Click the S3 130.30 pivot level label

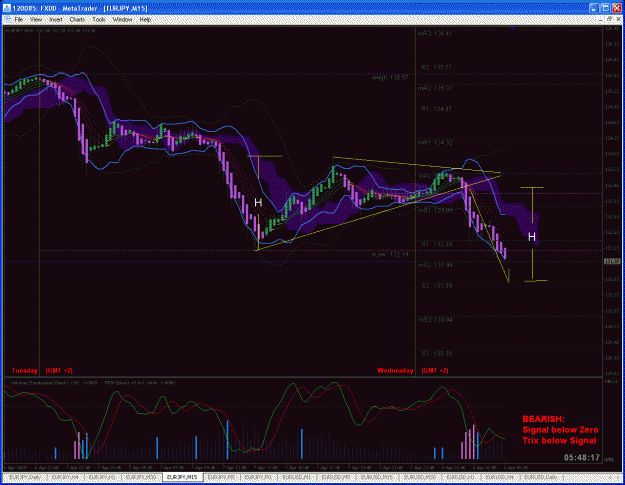[436, 353]
